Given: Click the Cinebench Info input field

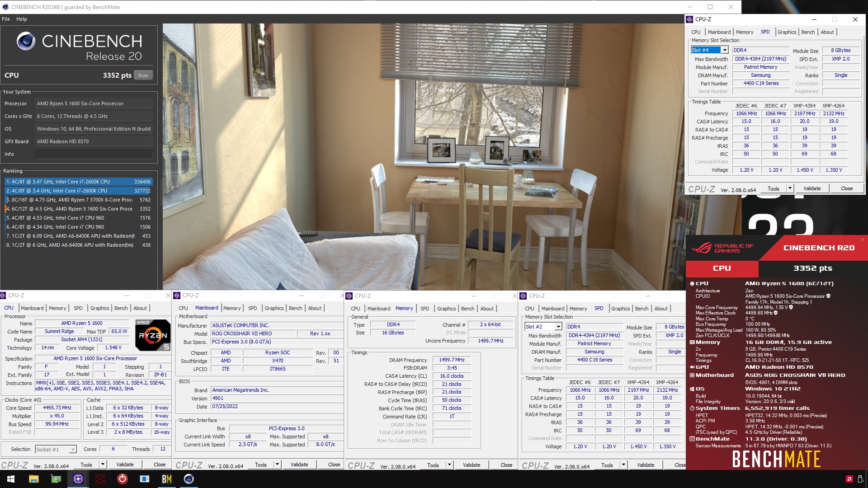Looking at the screenshot, I should click(94, 154).
